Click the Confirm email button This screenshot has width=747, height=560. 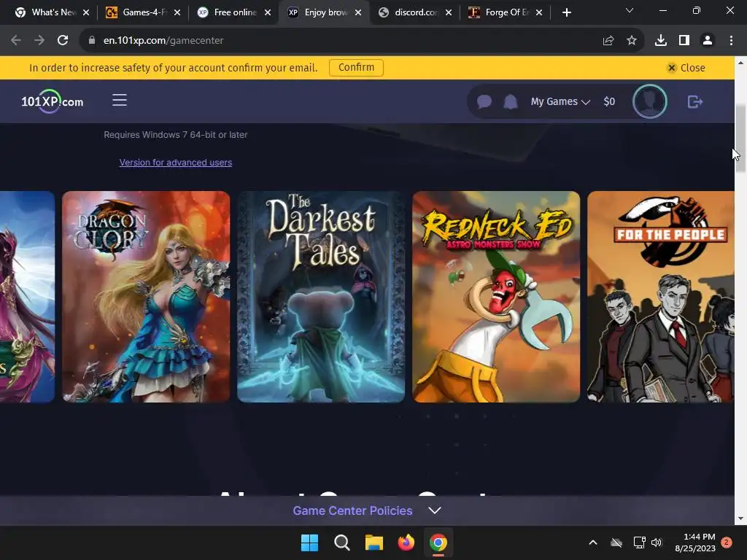point(356,68)
